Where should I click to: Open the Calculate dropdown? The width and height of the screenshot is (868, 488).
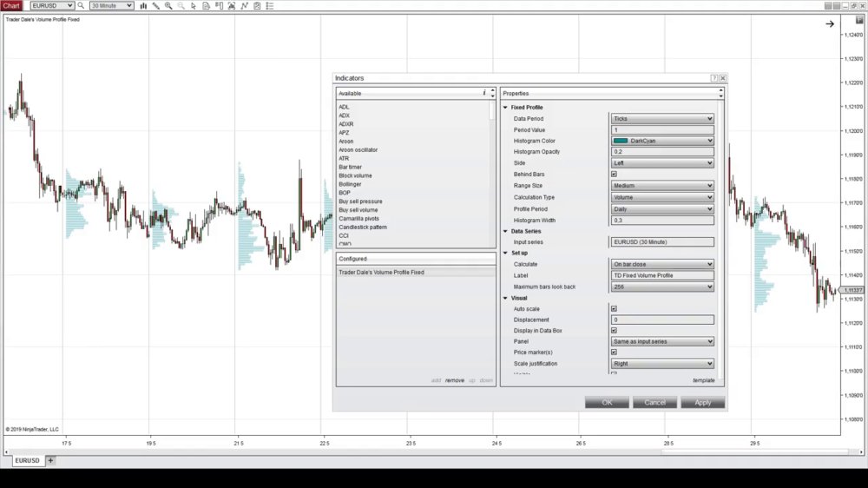click(x=662, y=264)
